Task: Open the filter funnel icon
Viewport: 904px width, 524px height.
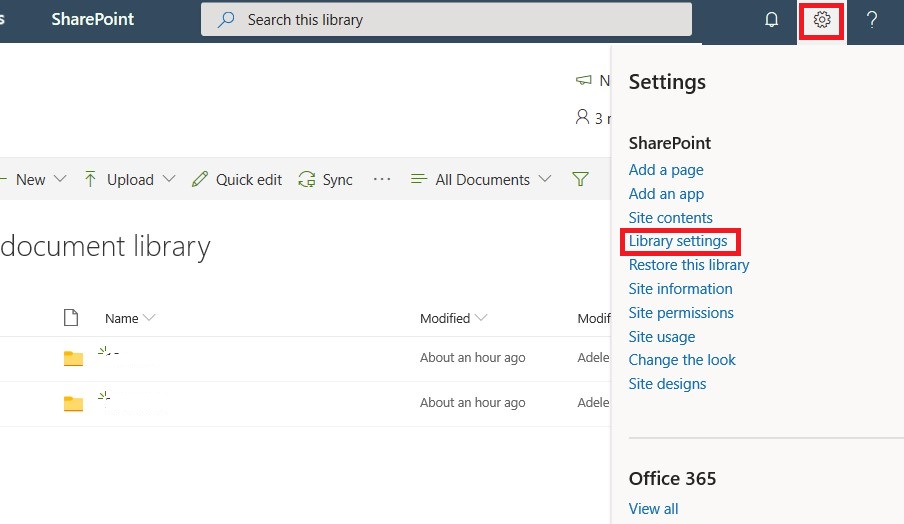Action: 580,179
